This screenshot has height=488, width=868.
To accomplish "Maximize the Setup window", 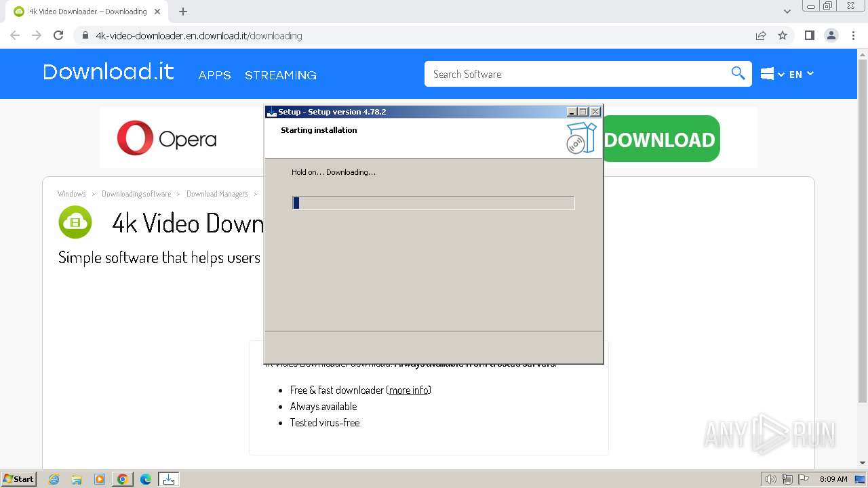I will pyautogui.click(x=583, y=112).
